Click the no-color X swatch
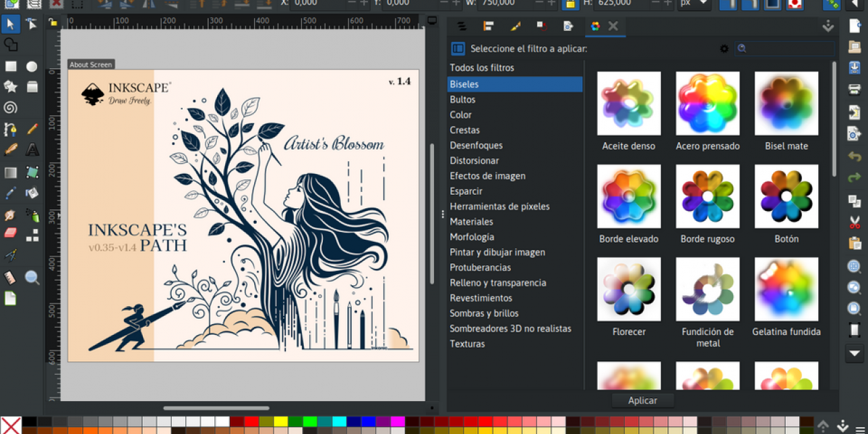This screenshot has width=868, height=434. tap(10, 425)
